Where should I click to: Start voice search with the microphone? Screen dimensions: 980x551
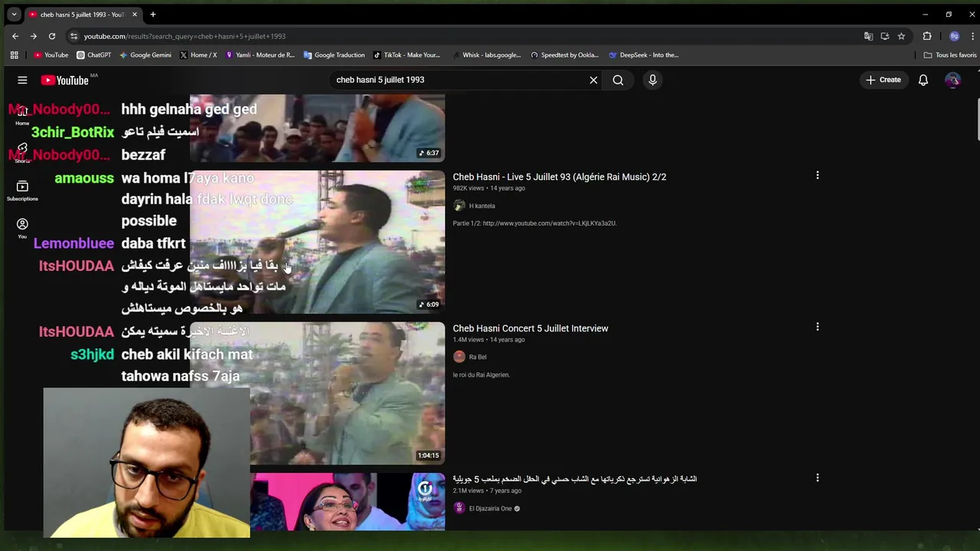click(x=652, y=80)
